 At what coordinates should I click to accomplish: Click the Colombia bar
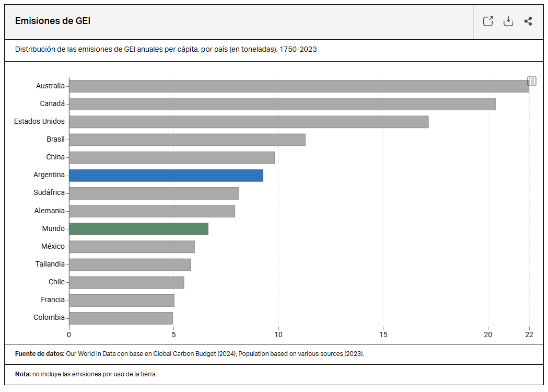tap(121, 318)
